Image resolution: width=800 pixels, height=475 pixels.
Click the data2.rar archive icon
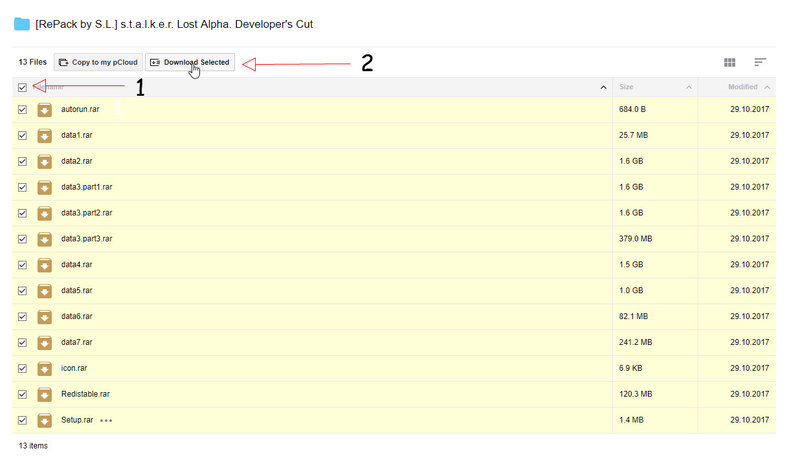point(44,161)
